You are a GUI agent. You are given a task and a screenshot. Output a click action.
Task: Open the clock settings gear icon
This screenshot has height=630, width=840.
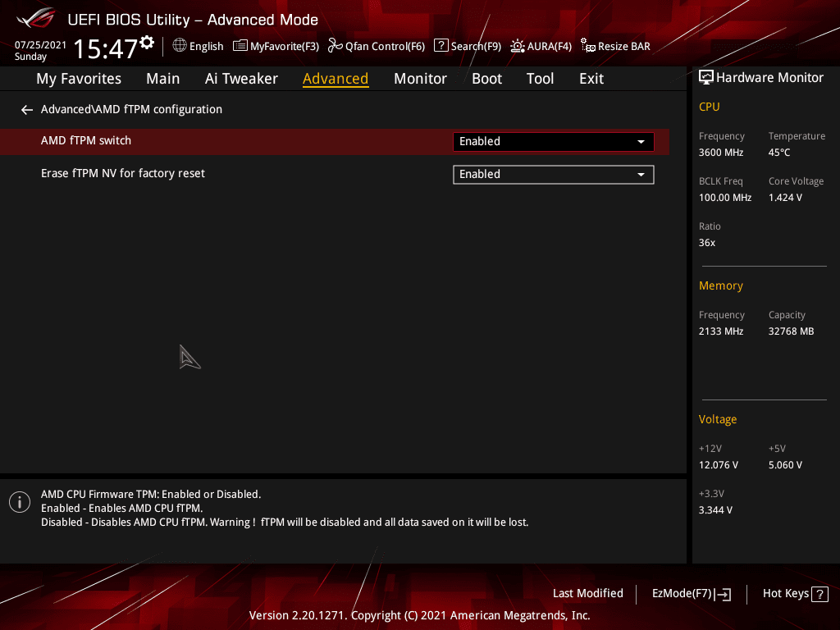147,43
